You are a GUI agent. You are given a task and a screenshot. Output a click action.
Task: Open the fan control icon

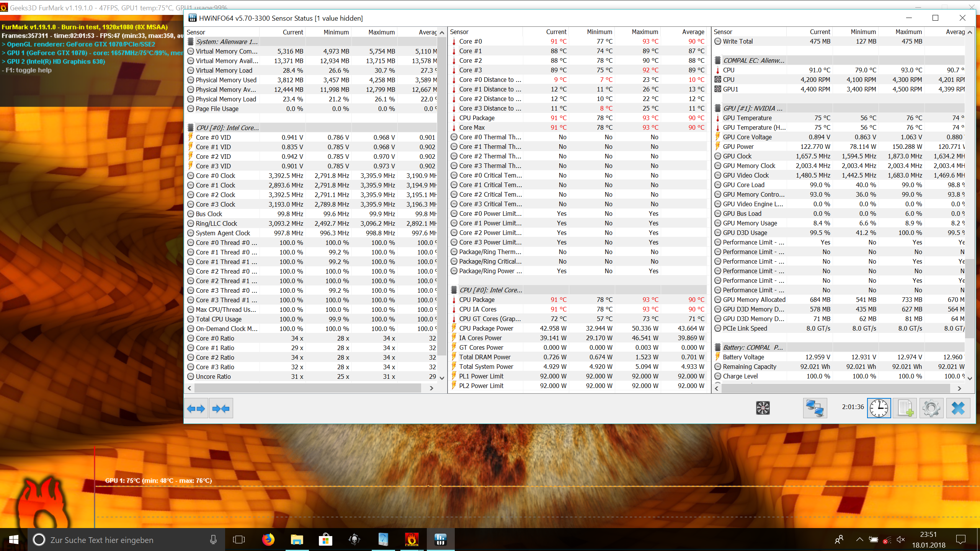click(763, 408)
